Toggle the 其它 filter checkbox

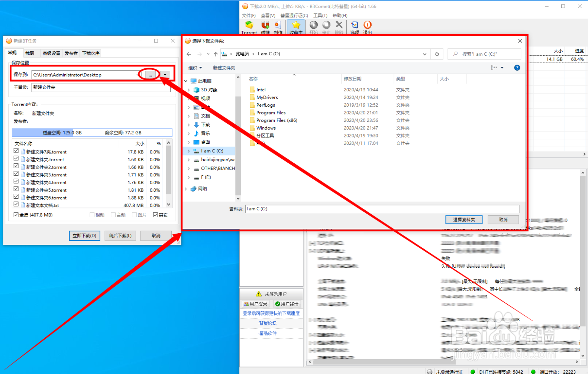coord(155,215)
